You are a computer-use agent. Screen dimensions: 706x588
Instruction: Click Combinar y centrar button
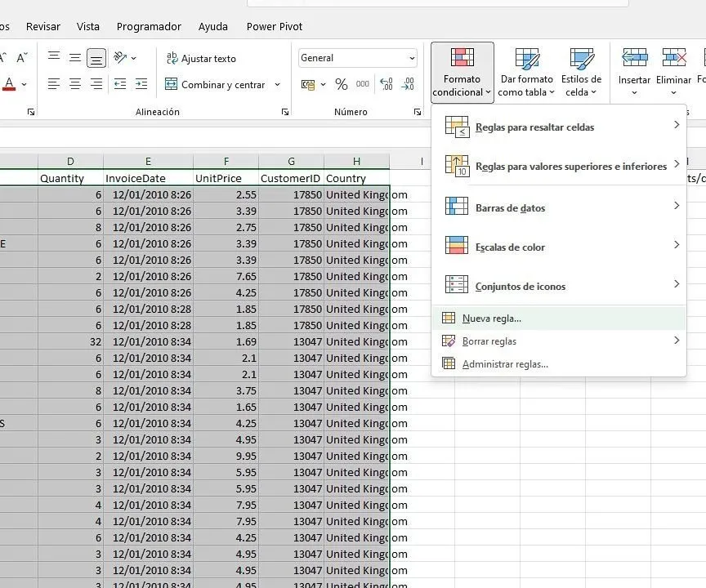[x=215, y=84]
